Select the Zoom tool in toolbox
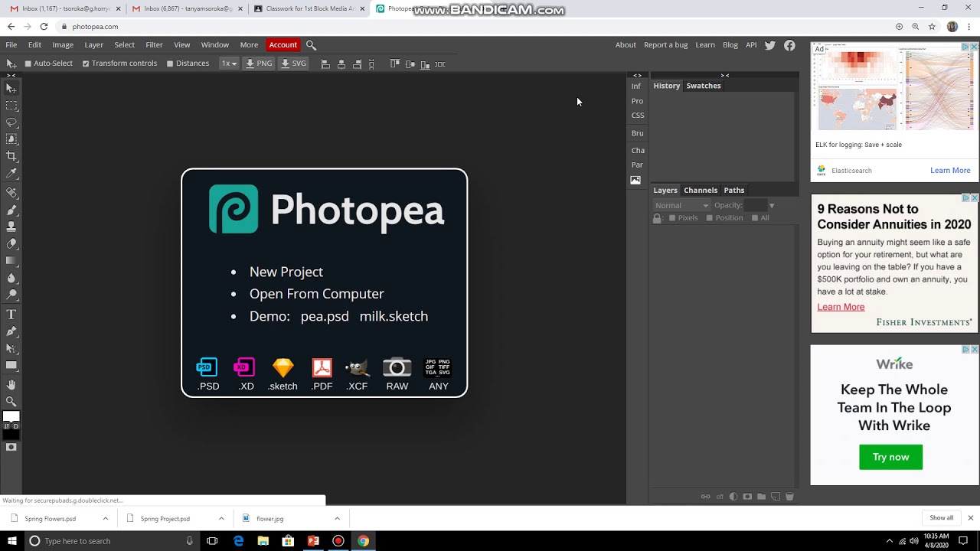This screenshot has height=551, width=980. coord(11,401)
